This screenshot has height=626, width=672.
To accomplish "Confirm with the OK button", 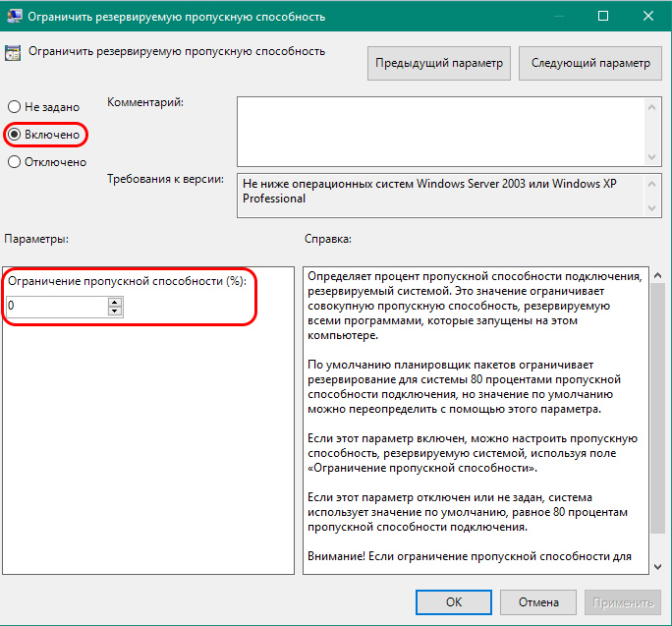I will coord(454,602).
